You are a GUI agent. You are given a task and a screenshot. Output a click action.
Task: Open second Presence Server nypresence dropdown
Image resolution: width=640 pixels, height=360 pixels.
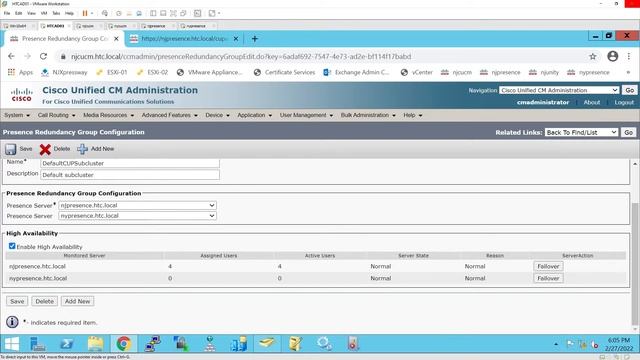click(137, 216)
